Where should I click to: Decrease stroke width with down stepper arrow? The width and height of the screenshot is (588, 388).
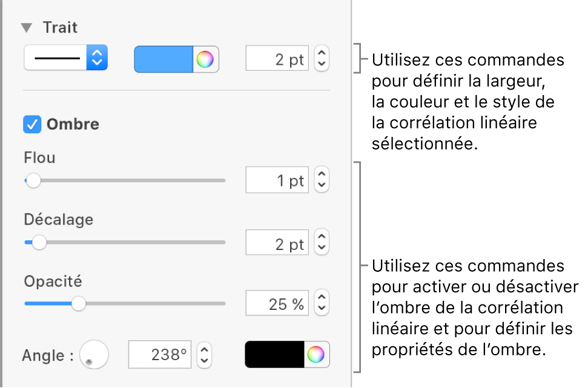coord(320,63)
